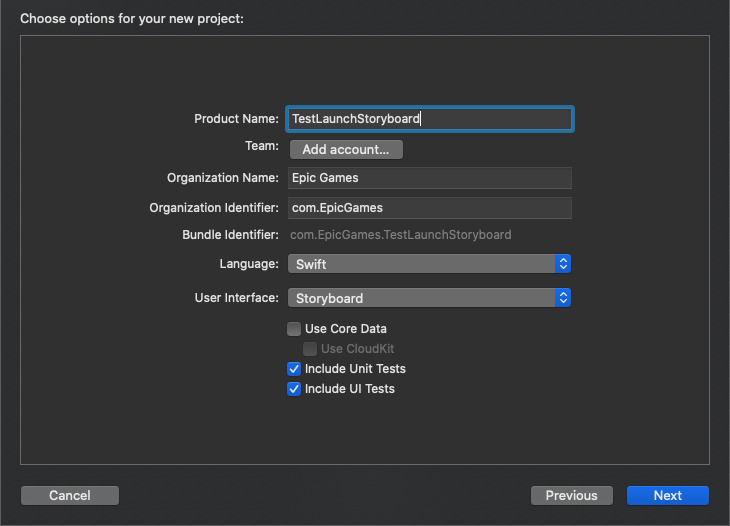Click the 'Choose options for your new project' heading

click(x=131, y=18)
